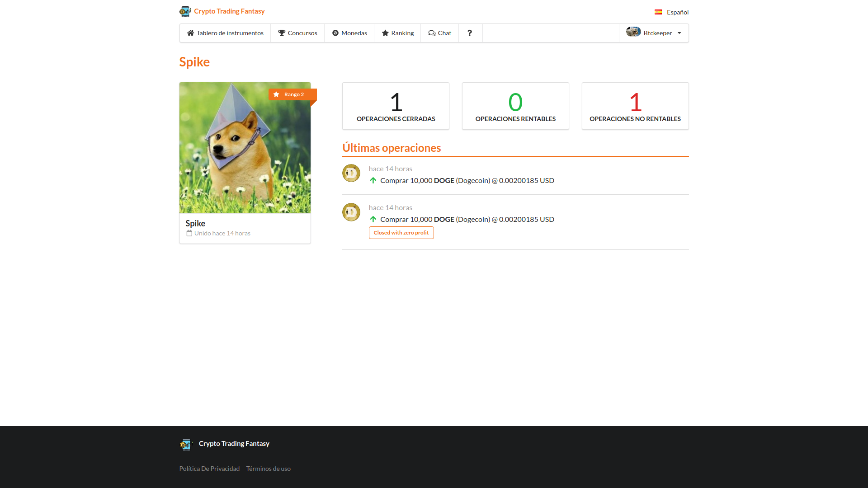Click the first Dogecoin coin icon
The height and width of the screenshot is (488, 868).
click(x=351, y=173)
